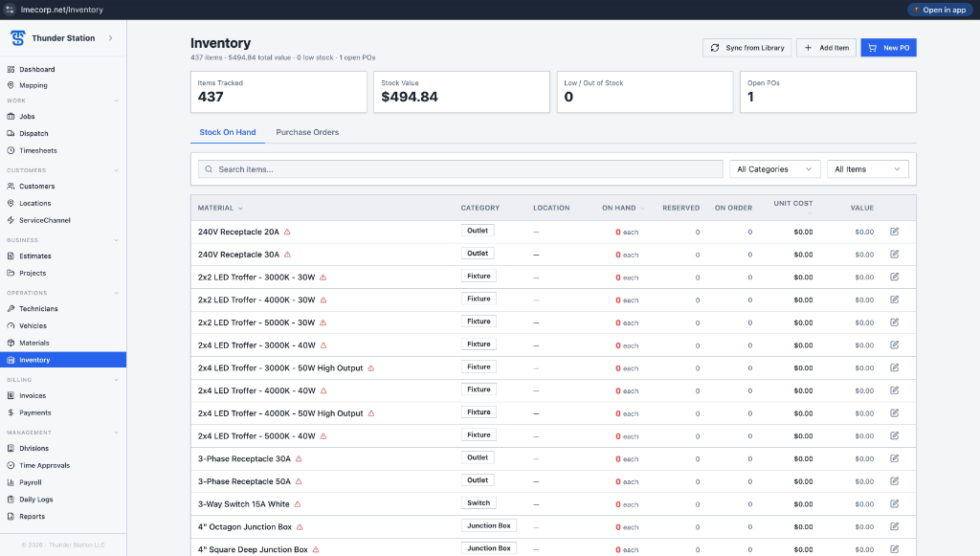Click the Payroll chart icon
980x556 pixels.
(11, 482)
